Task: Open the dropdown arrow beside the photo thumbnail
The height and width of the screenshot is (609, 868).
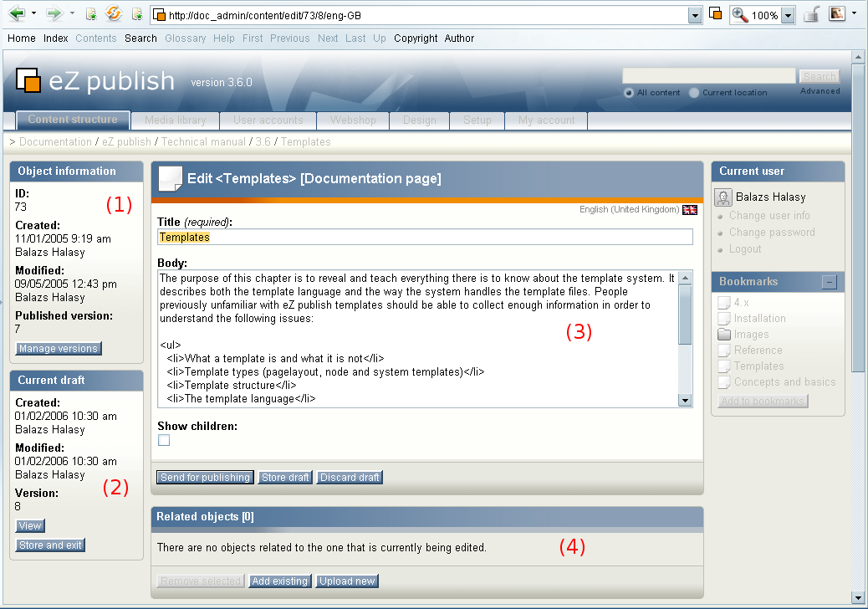Action: click(854, 13)
